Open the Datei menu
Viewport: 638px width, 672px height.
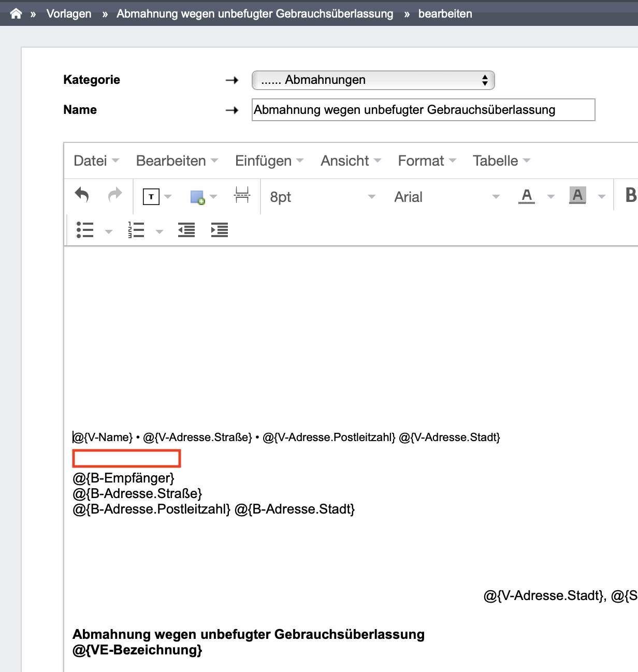(96, 161)
